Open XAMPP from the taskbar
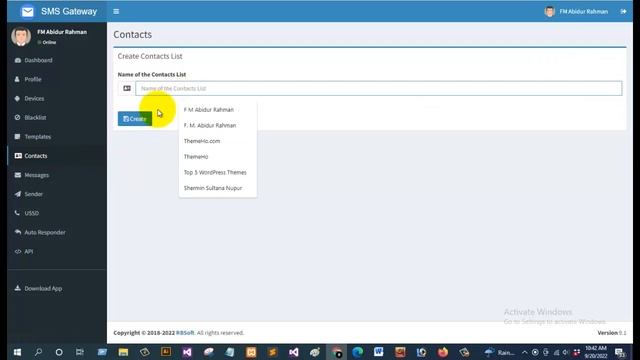 pyautogui.click(x=251, y=352)
